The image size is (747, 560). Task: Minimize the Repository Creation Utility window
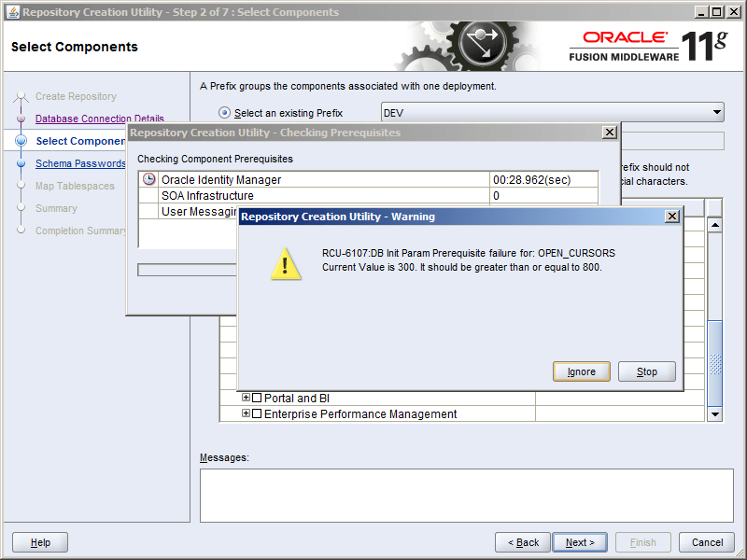[701, 12]
